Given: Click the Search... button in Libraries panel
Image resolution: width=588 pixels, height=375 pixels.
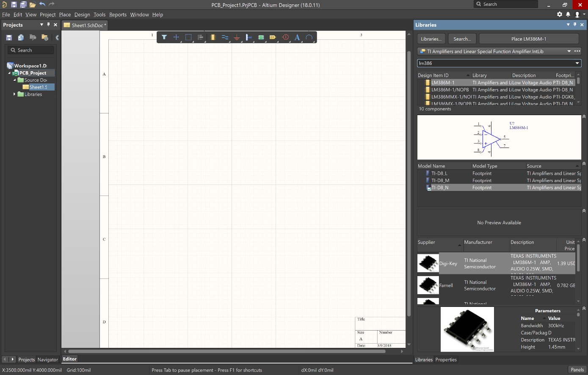Looking at the screenshot, I should coord(462,39).
